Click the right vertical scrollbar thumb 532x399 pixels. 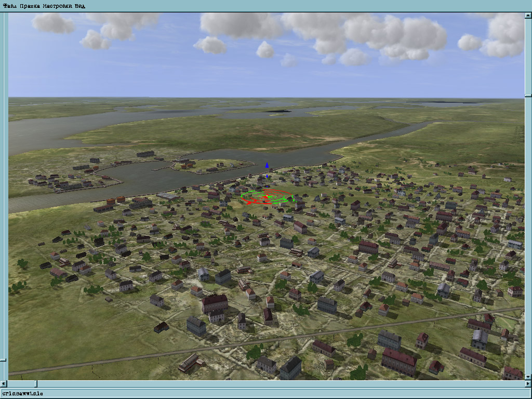click(x=528, y=96)
